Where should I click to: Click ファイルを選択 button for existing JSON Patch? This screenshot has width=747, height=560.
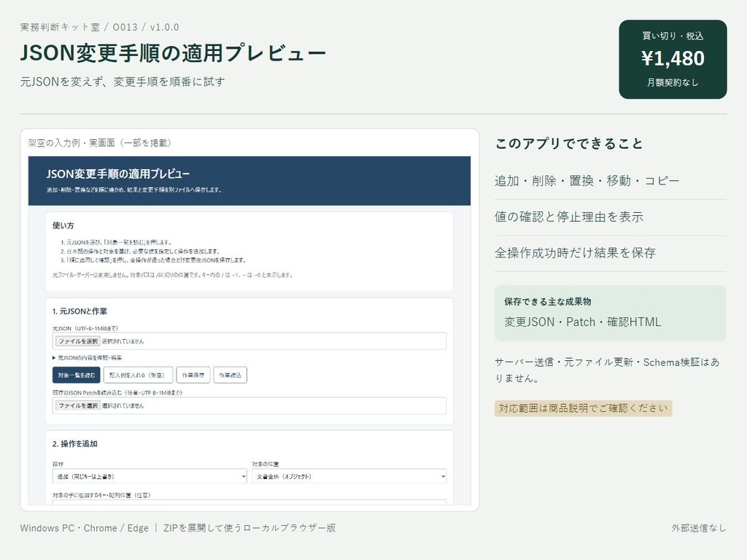pyautogui.click(x=77, y=405)
